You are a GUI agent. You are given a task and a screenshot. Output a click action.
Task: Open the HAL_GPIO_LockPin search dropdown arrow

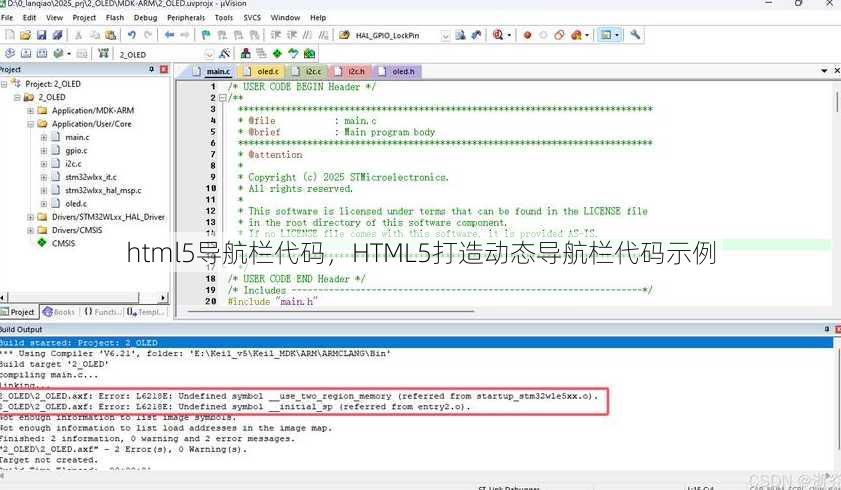(x=445, y=36)
